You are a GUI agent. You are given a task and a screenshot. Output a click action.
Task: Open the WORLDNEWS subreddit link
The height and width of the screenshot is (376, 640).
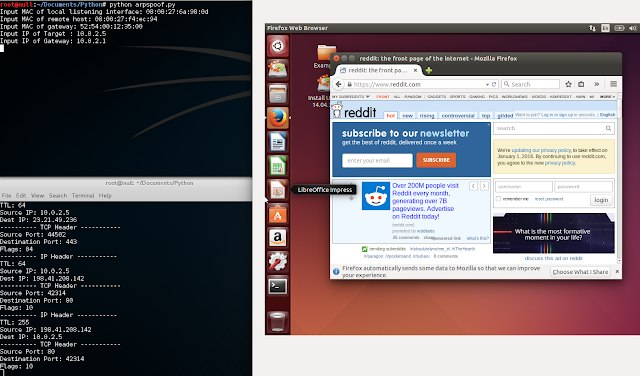point(514,97)
